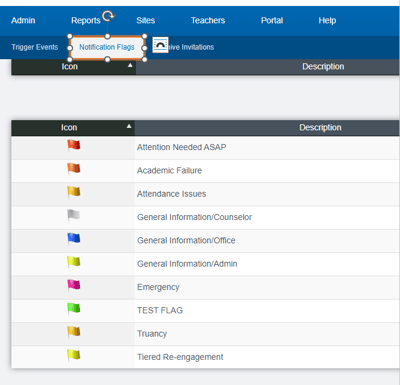Image resolution: width=400 pixels, height=385 pixels.
Task: Click the red Attention Needed ASAP flag icon
Action: pos(74,145)
